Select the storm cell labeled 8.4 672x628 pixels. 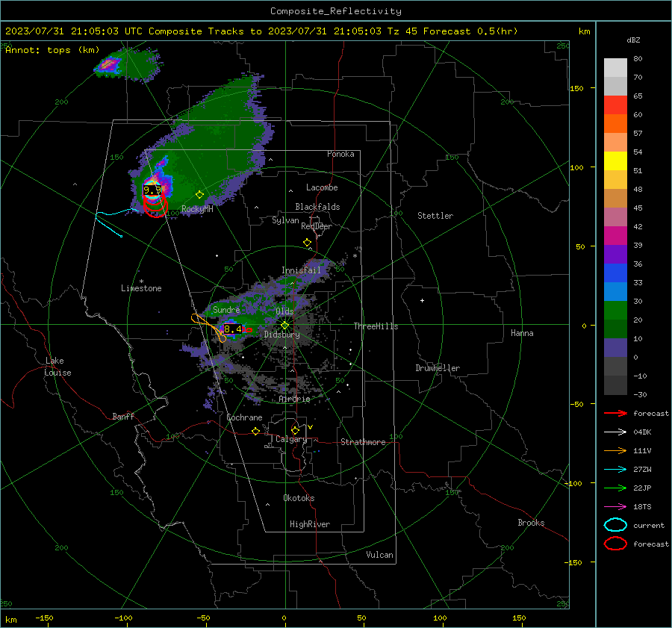(233, 329)
